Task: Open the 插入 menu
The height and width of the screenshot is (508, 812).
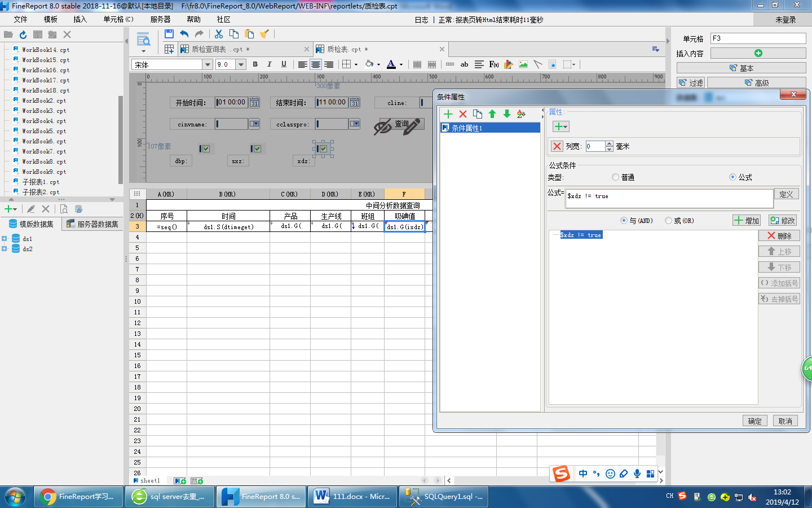Action: (80, 19)
